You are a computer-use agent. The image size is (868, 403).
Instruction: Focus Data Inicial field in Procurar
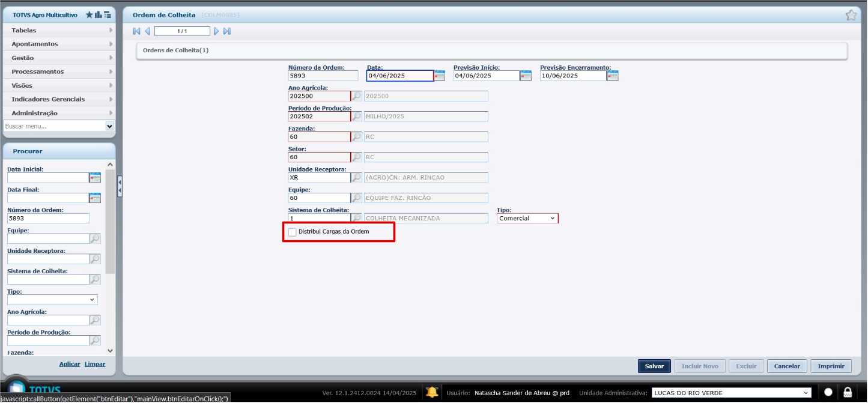pyautogui.click(x=48, y=178)
